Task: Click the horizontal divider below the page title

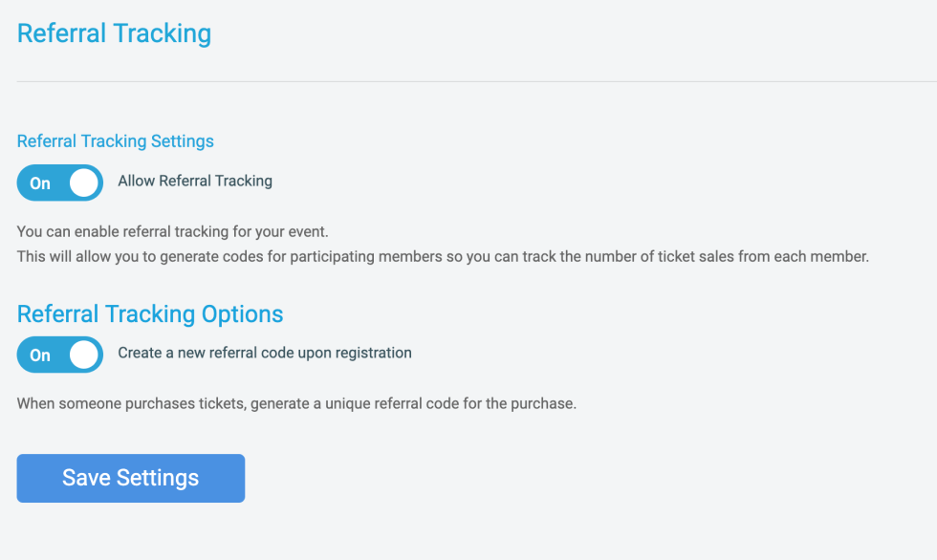Action: click(468, 82)
